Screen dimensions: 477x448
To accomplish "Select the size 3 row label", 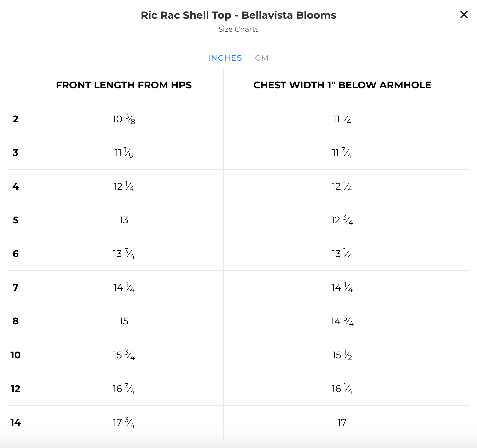I will tap(16, 153).
